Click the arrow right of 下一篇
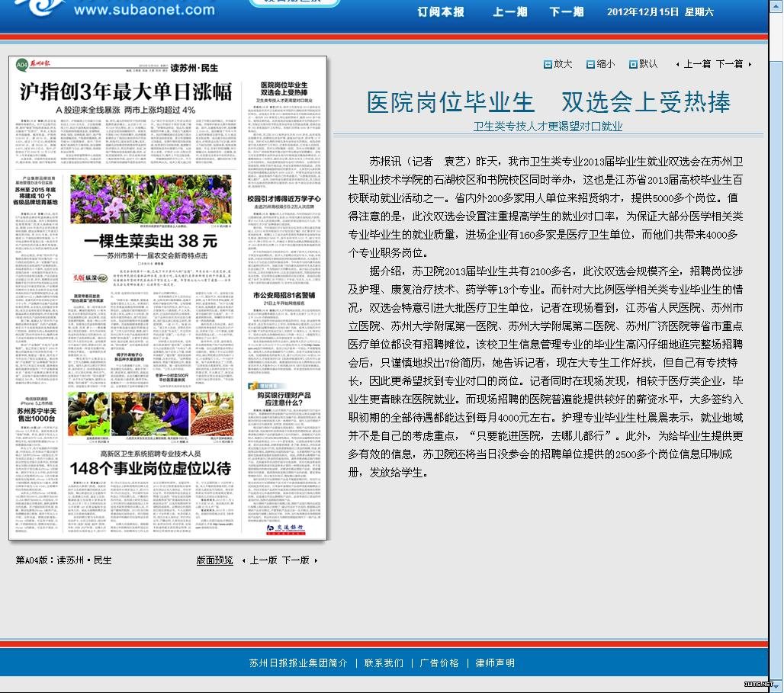Image resolution: width=784 pixels, height=693 pixels. tap(750, 65)
